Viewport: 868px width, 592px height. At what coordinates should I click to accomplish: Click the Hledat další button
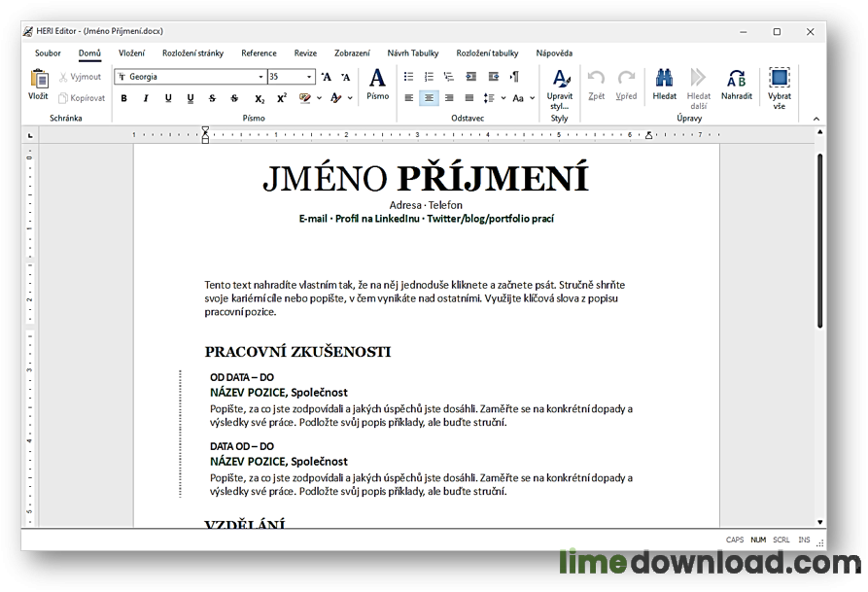pos(698,90)
